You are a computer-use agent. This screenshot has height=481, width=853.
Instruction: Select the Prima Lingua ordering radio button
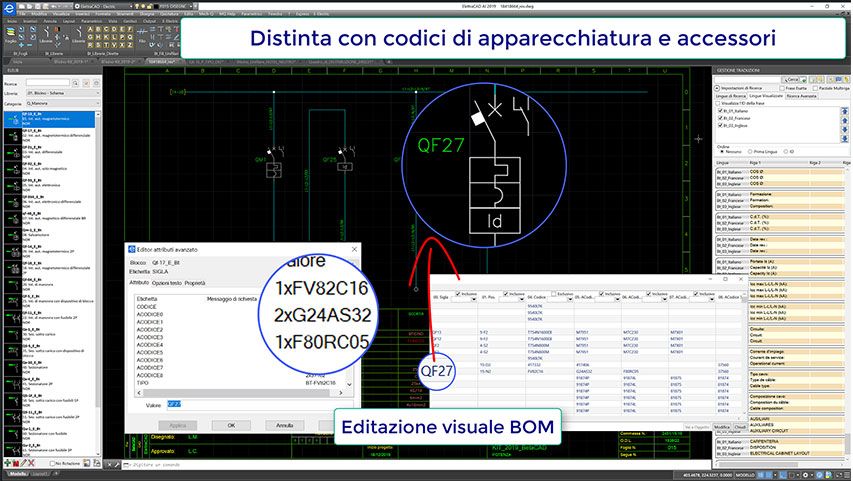tap(750, 152)
